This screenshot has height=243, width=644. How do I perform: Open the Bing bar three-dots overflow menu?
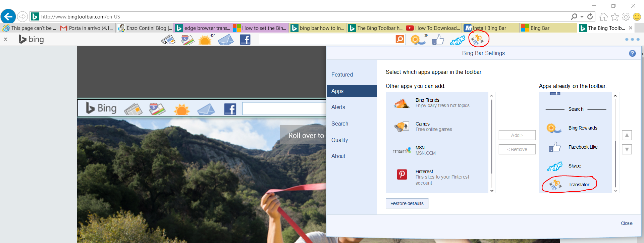(632, 40)
